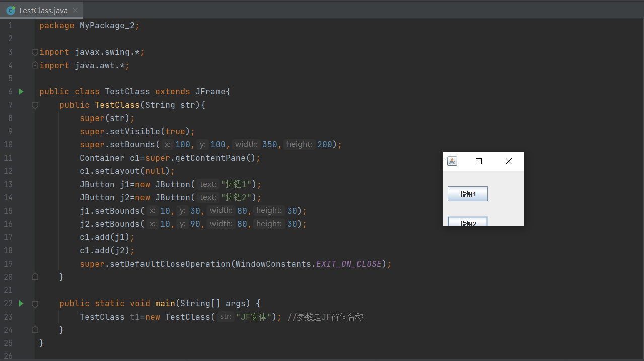
Task: Click the comment //参数是JF窗体名称
Action: pos(325,317)
